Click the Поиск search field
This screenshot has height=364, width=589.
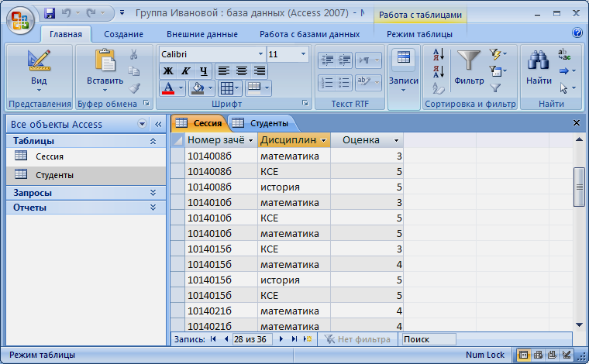click(x=429, y=339)
